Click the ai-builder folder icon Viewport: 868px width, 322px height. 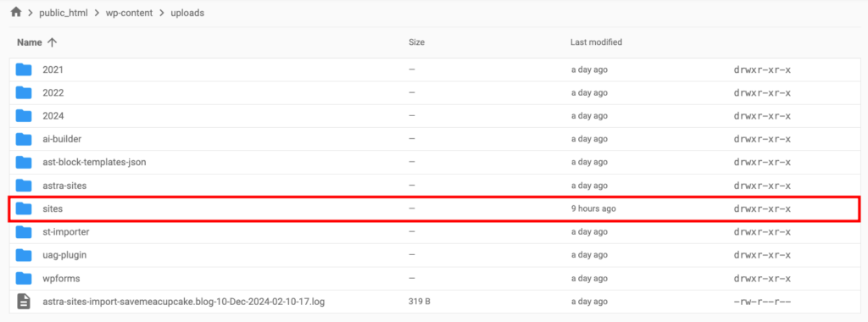click(24, 140)
